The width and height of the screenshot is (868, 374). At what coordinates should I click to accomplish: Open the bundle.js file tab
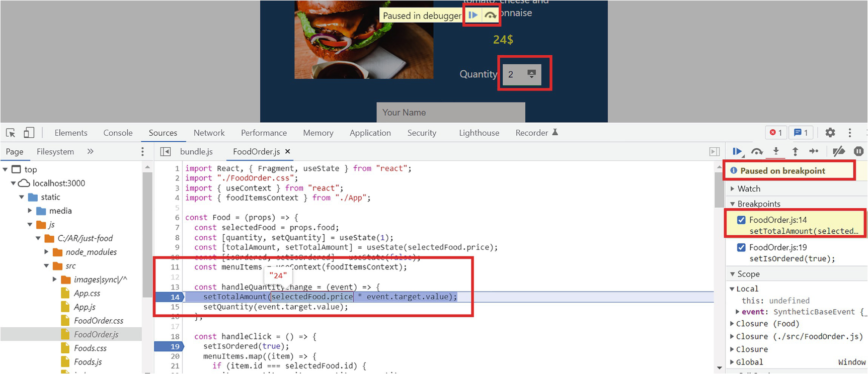[x=196, y=151]
